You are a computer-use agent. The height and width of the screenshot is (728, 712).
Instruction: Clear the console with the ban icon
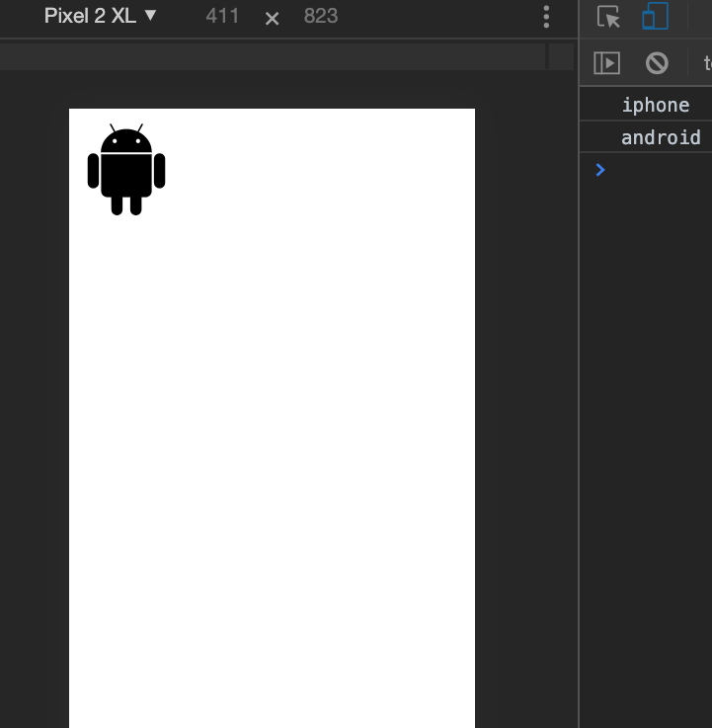pyautogui.click(x=657, y=62)
